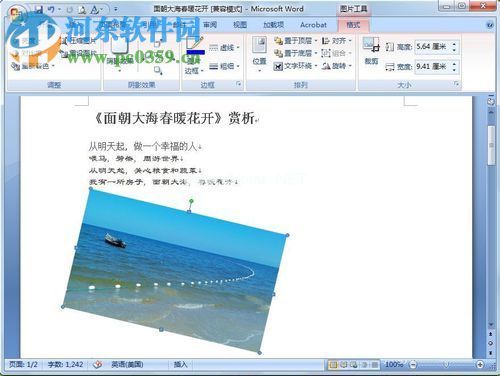500x376 pixels.
Task: Click the height icon beside 高度
Action: click(x=389, y=47)
